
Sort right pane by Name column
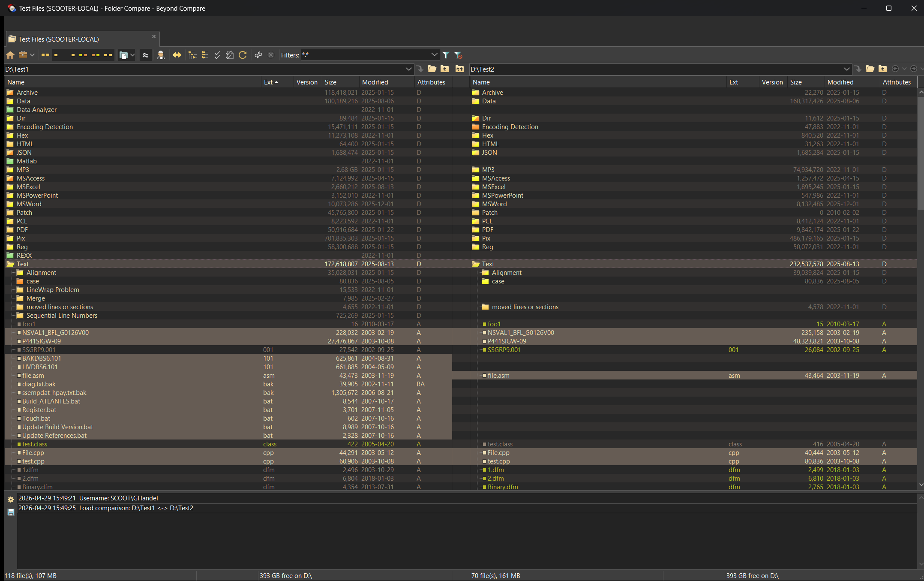(x=598, y=82)
